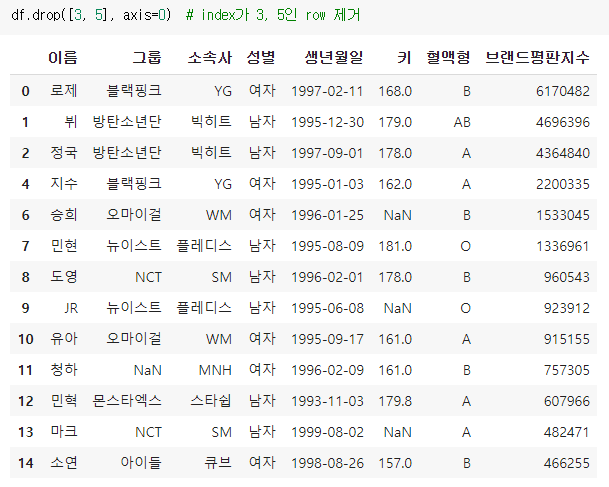609x487 pixels.
Task: Click the NaN group cell in 청하 row
Action: click(x=148, y=370)
